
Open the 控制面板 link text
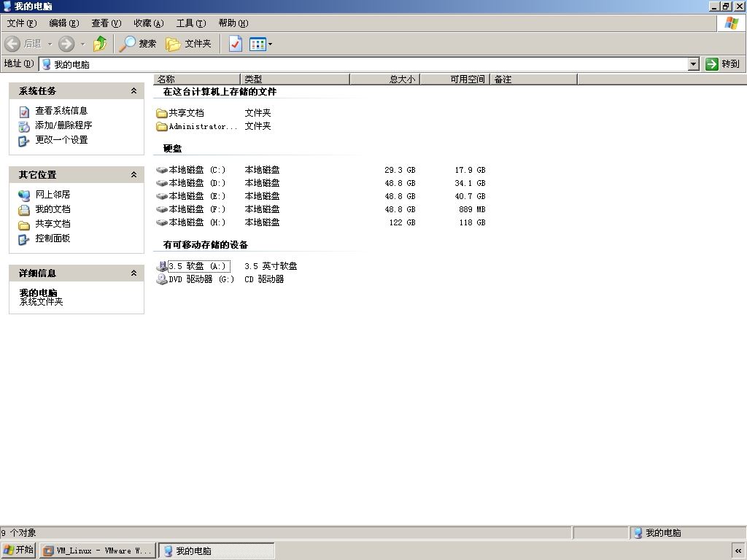(x=53, y=238)
